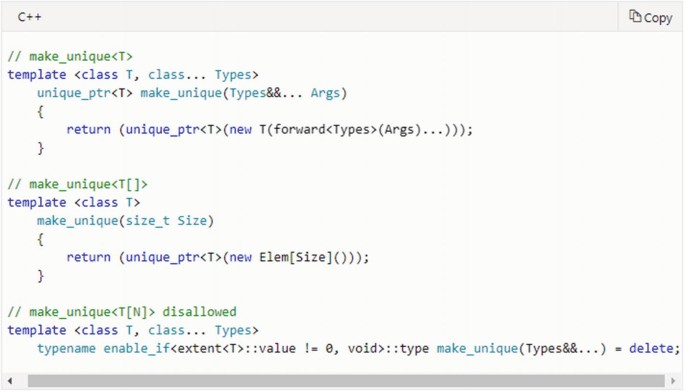Click the right arrow of horizontal scrollbar
685x392 pixels.
[673, 381]
